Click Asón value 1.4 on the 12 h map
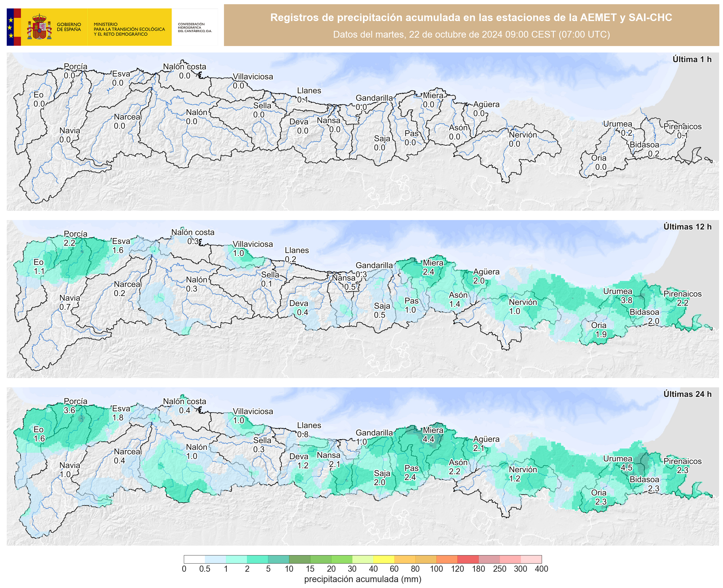This screenshot has width=723, height=588. 454,304
